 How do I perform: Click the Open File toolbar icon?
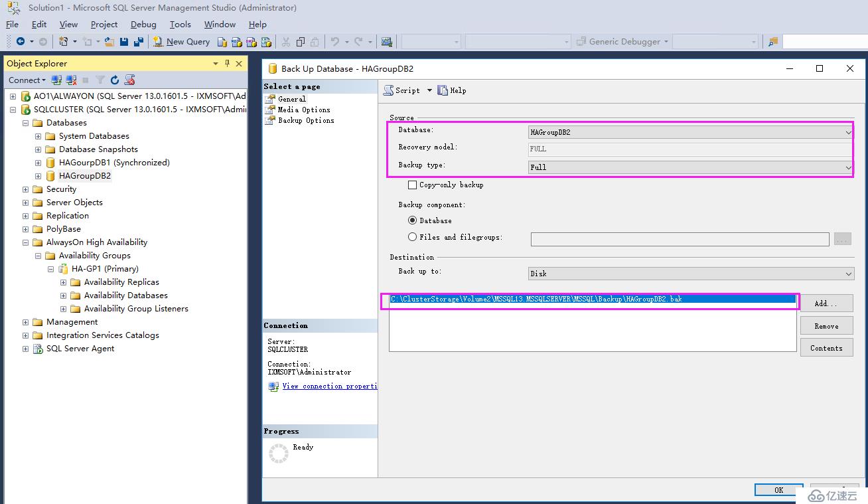click(x=109, y=41)
